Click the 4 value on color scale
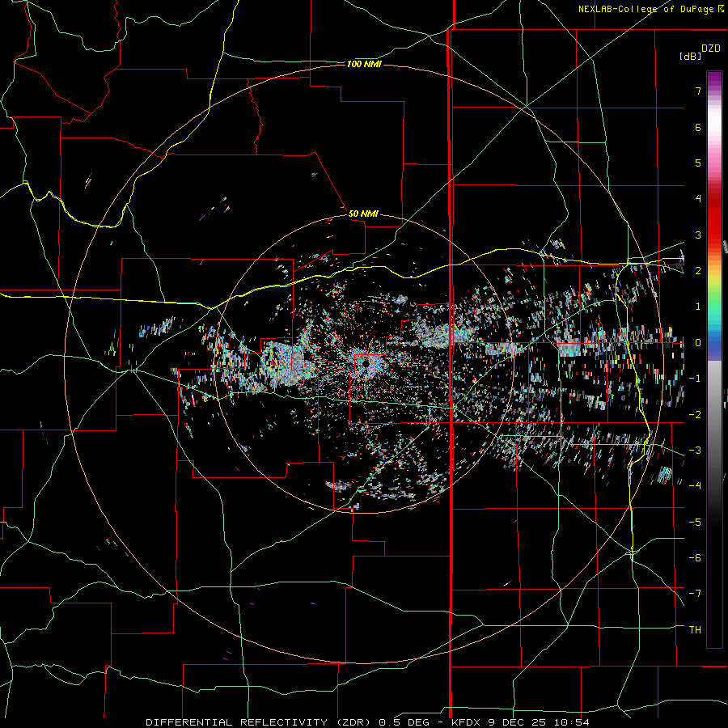 pyautogui.click(x=698, y=199)
